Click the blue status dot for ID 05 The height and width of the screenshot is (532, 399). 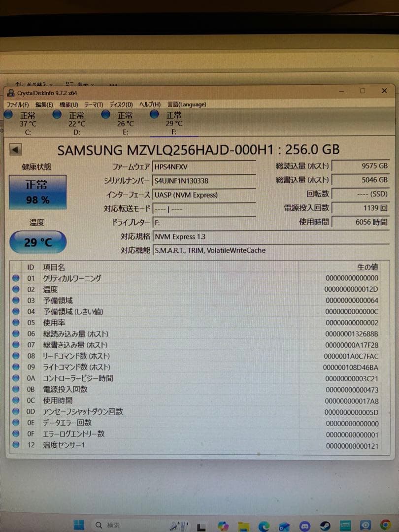(x=16, y=323)
